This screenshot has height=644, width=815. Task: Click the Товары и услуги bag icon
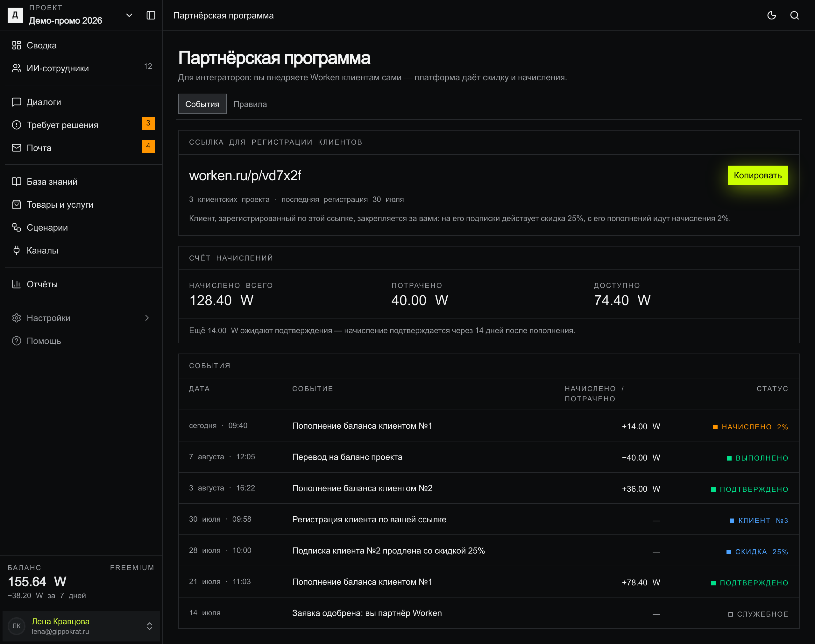[16, 205]
